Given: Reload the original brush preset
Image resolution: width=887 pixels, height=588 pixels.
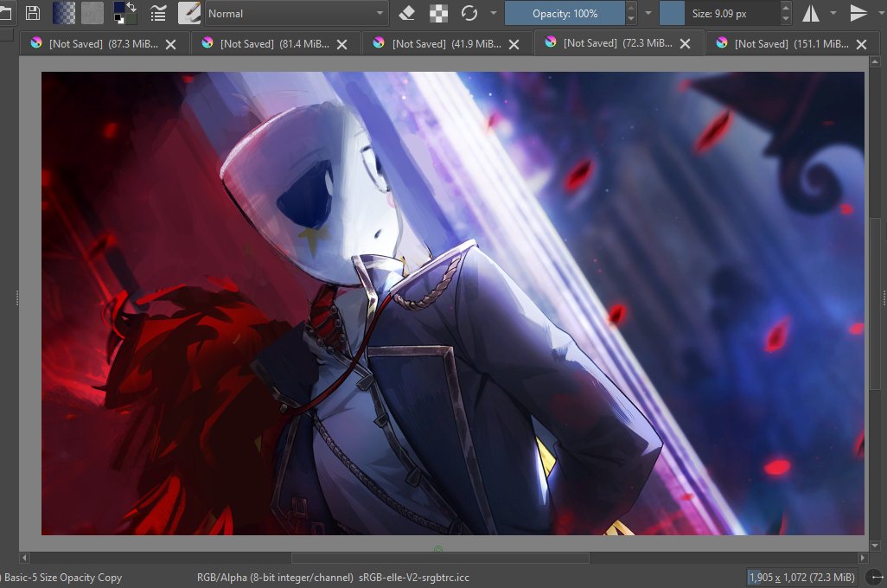Looking at the screenshot, I should (x=469, y=13).
